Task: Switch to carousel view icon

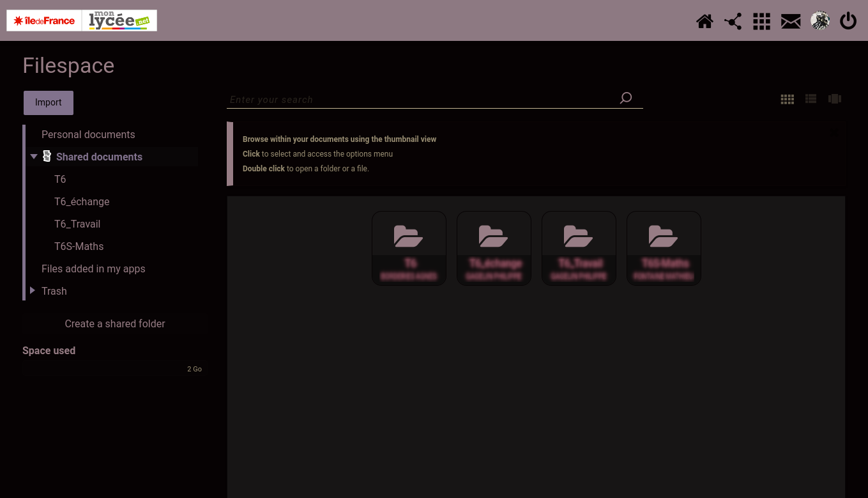Action: coord(835,99)
